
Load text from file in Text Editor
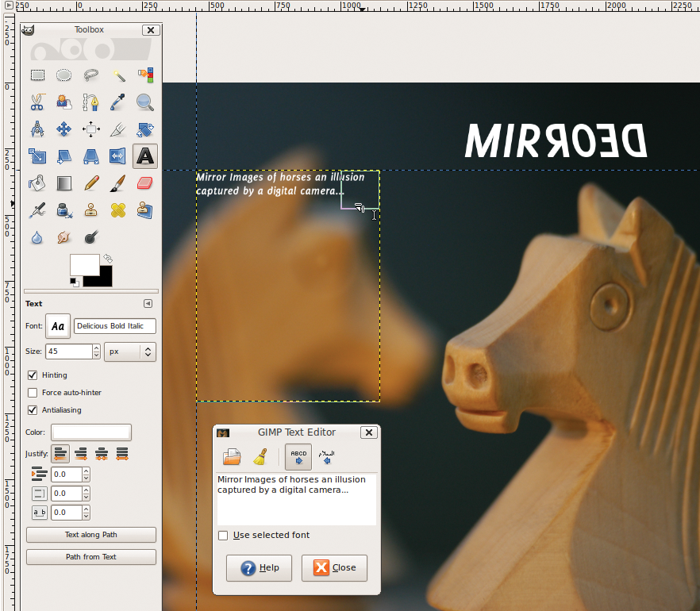(232, 456)
